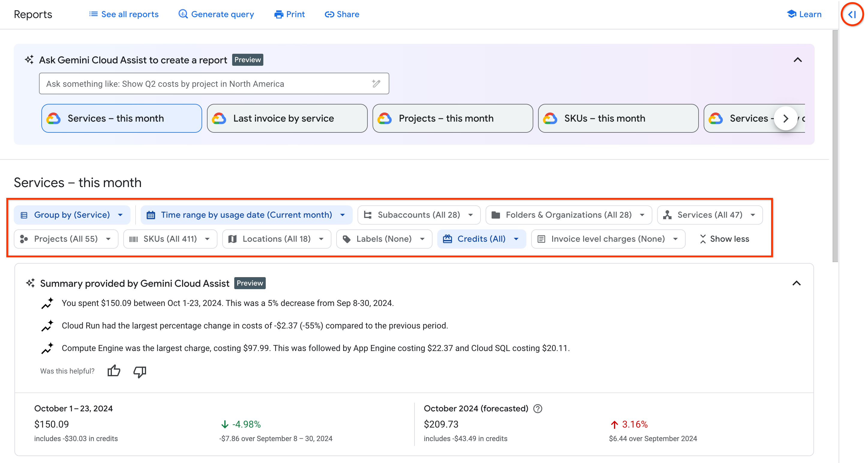Click the thumbs up helpful icon
Image resolution: width=868 pixels, height=463 pixels.
point(114,371)
